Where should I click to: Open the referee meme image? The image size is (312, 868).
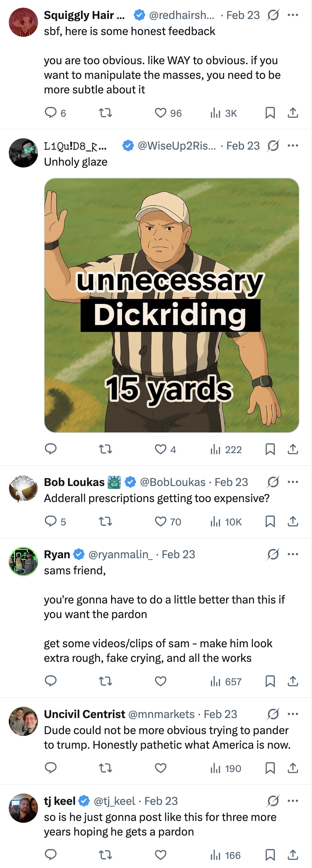click(x=172, y=305)
